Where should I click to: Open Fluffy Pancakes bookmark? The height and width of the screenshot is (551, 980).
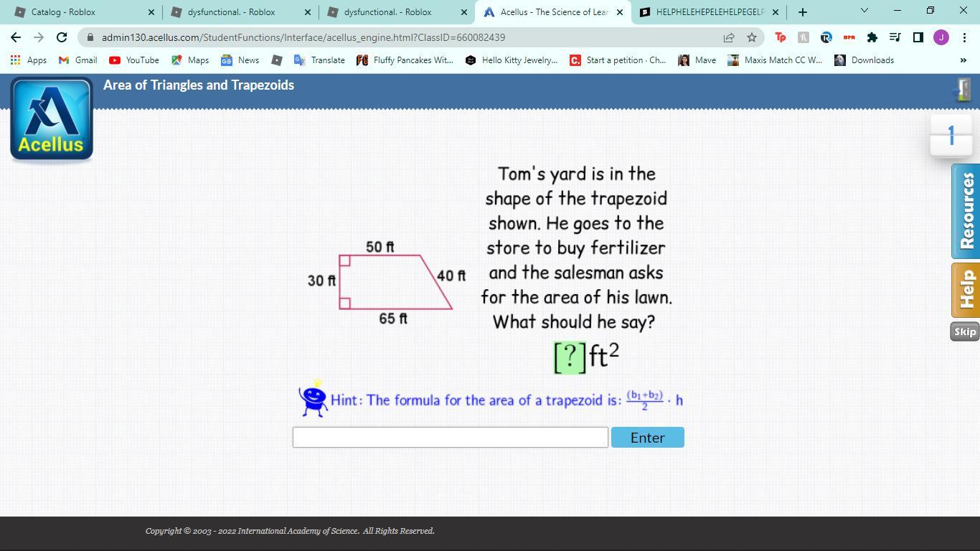405,60
